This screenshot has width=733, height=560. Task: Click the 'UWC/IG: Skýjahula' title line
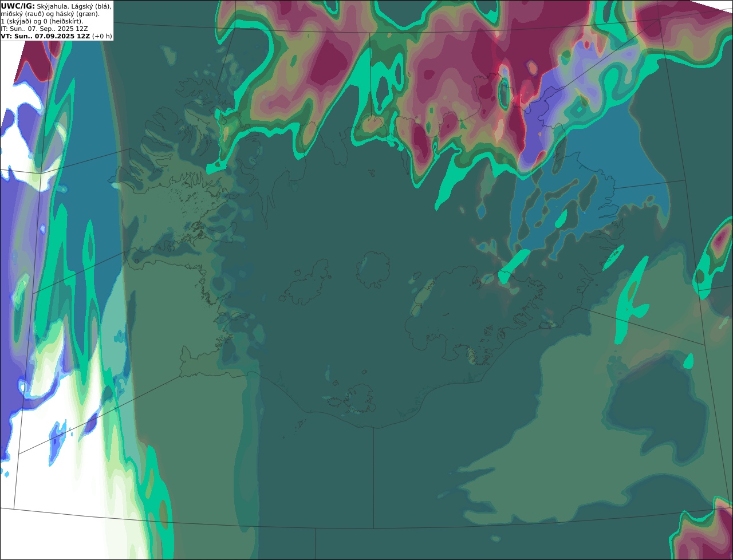56,6
